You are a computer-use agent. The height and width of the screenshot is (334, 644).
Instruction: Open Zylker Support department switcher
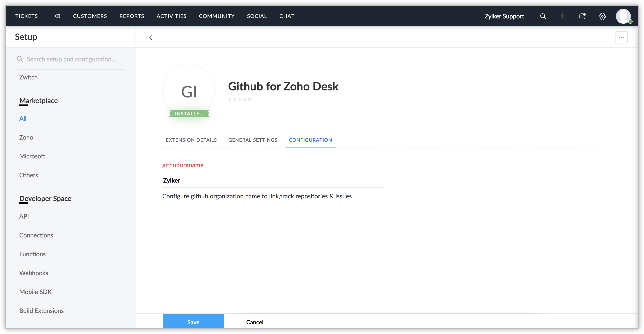click(504, 16)
